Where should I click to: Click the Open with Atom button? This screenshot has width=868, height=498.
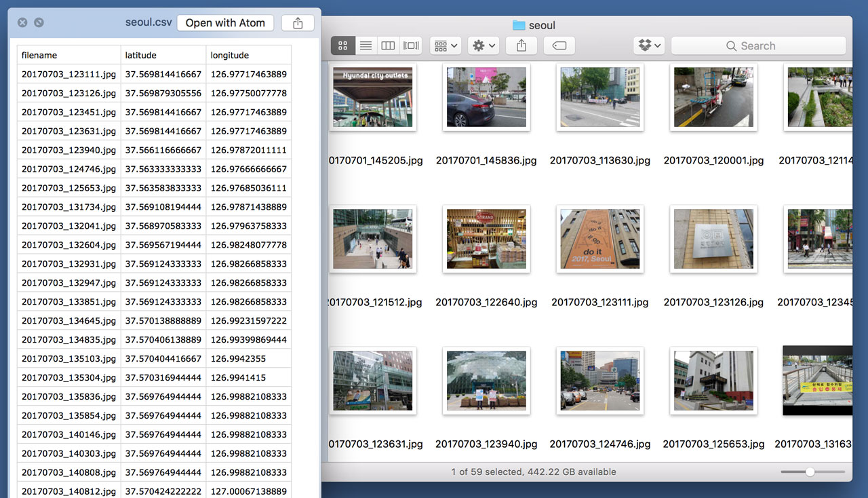pyautogui.click(x=225, y=22)
